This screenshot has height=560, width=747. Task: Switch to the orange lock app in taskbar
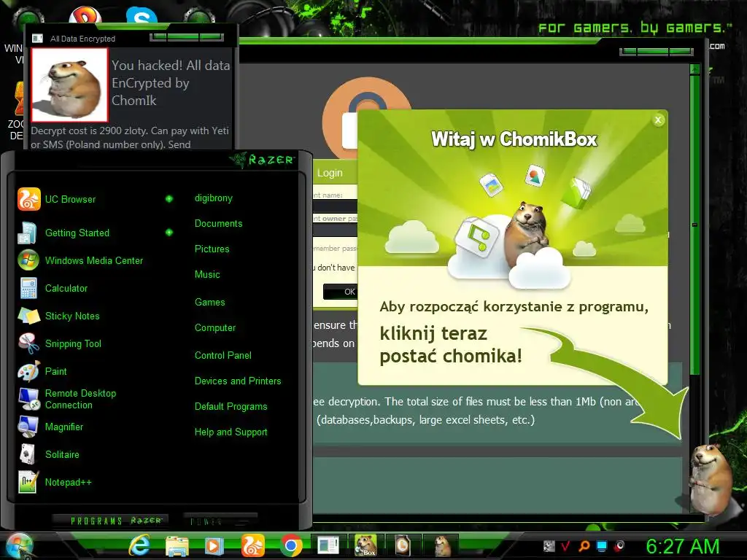coord(403,545)
